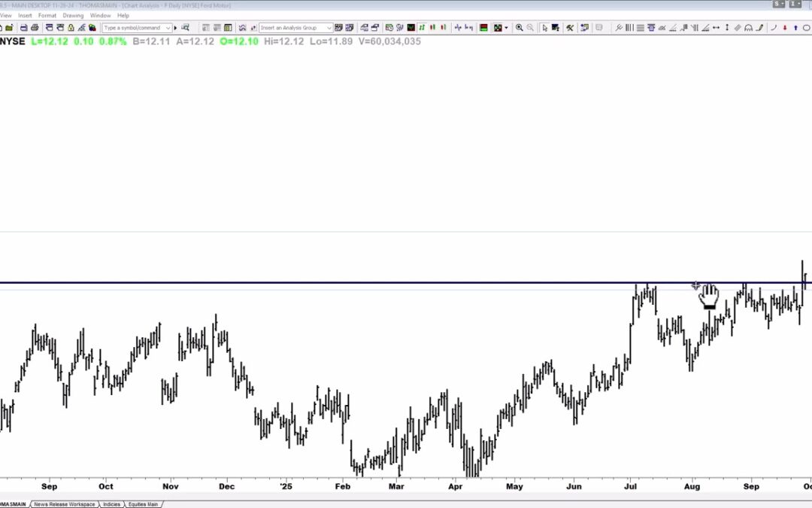Open the chart style dropdown next to the color icon
This screenshot has height=508, width=812.
point(506,28)
